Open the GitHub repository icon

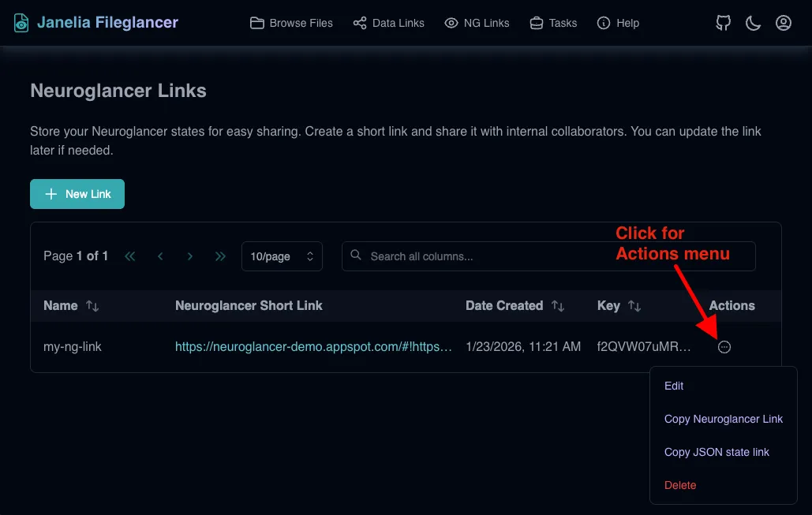[x=722, y=23]
